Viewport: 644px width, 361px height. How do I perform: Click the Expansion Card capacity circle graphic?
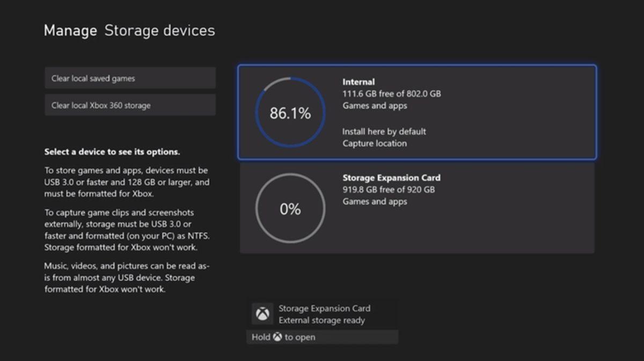pos(290,208)
